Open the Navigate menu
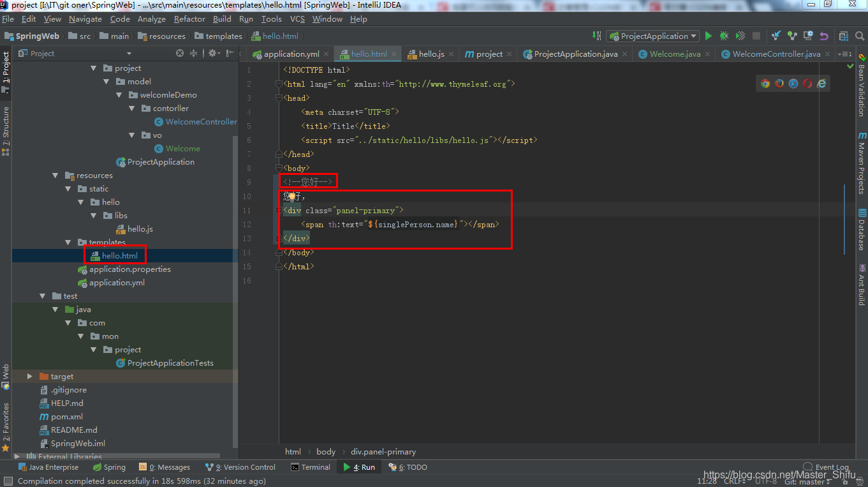This screenshot has height=487, width=868. (85, 19)
